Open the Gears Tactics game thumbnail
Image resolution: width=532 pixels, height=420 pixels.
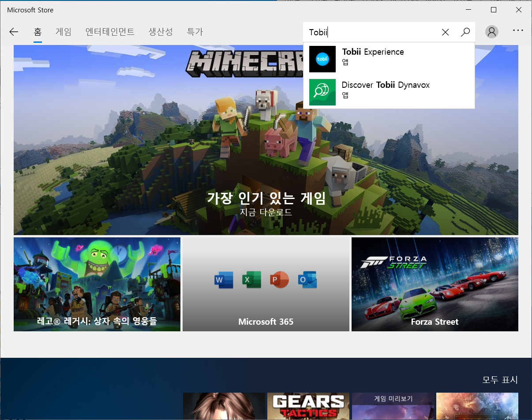click(308, 406)
